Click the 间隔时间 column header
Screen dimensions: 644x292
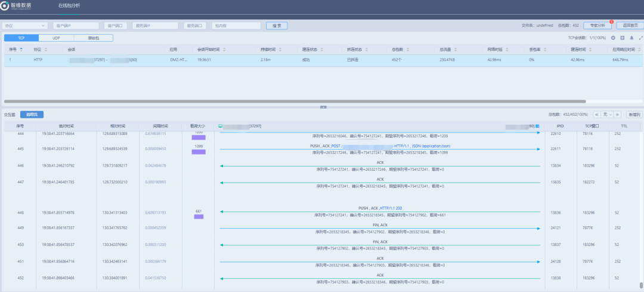tap(162, 126)
